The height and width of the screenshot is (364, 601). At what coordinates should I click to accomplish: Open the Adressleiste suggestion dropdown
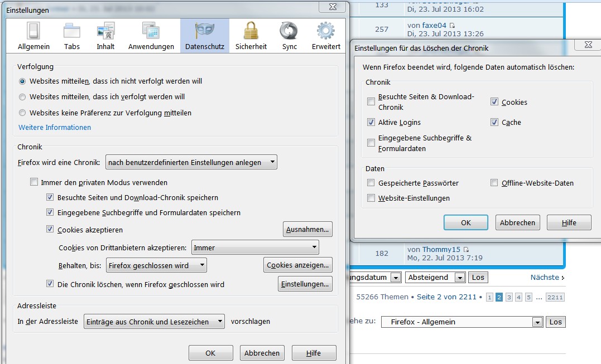point(154,322)
